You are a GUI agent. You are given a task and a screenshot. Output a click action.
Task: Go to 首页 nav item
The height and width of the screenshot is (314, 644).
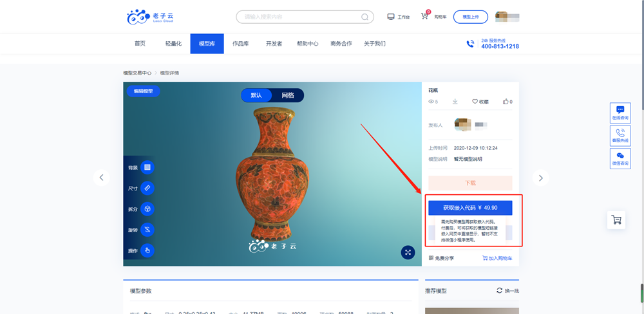pyautogui.click(x=140, y=44)
